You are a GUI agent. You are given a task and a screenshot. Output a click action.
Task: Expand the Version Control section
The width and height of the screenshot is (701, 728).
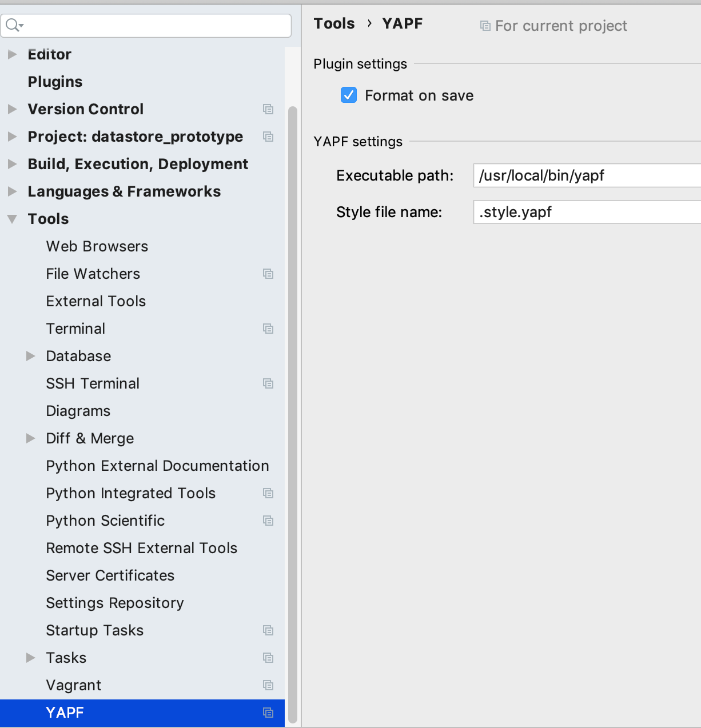point(12,109)
